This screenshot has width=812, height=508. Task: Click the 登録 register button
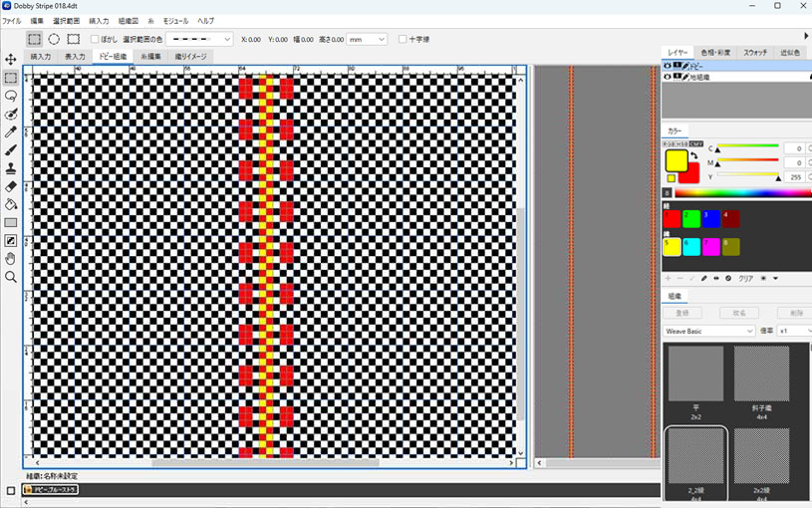coord(682,313)
